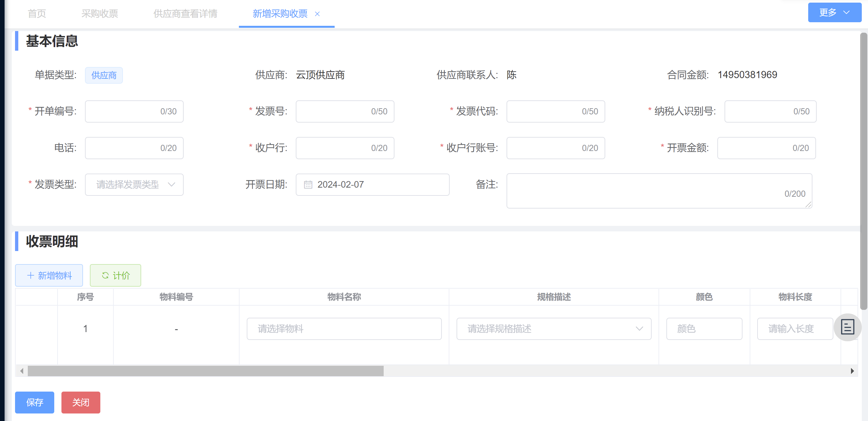Focus the 颜色 input in row 1
The height and width of the screenshot is (421, 868).
coord(704,328)
